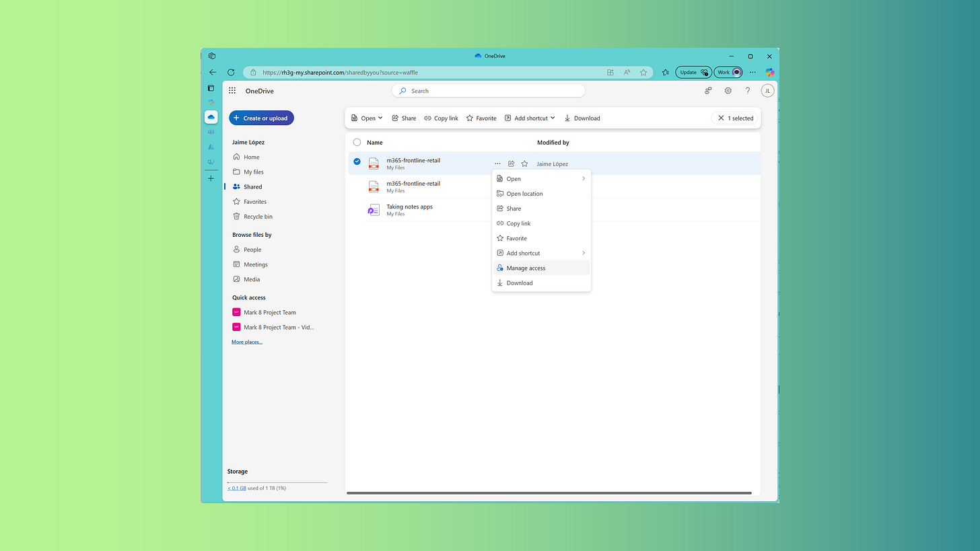The image size is (980, 551).
Task: Click the More places link
Action: 247,342
